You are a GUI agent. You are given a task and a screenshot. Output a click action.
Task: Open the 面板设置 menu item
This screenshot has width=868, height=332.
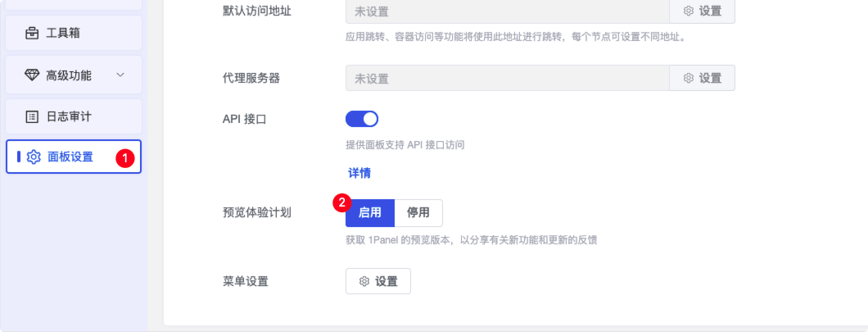pyautogui.click(x=74, y=157)
